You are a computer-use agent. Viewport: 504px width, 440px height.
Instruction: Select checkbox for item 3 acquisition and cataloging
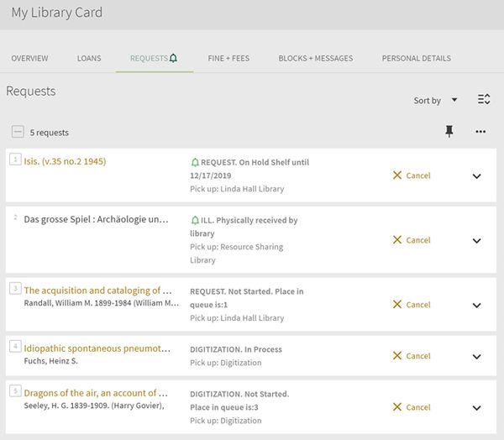pos(15,288)
